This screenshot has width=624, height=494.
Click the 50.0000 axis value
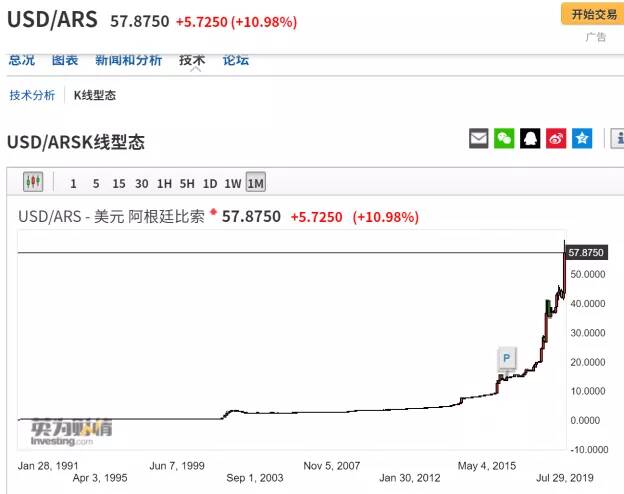[588, 274]
